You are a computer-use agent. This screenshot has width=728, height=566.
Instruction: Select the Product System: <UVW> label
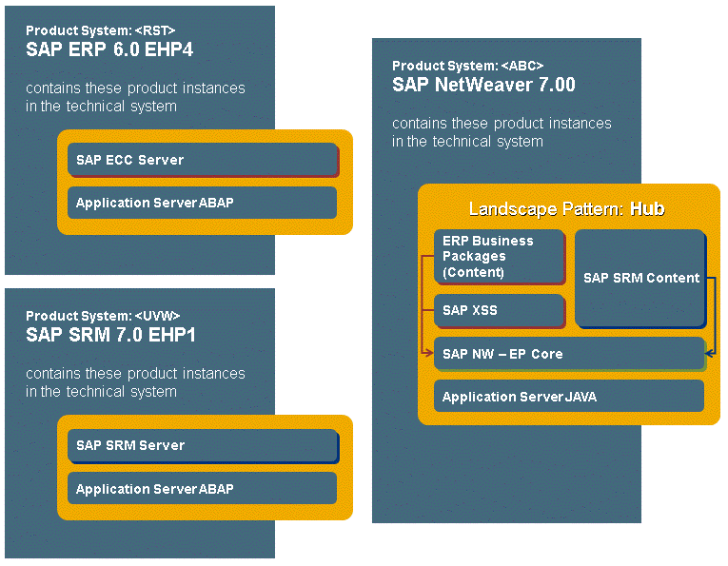point(103,316)
